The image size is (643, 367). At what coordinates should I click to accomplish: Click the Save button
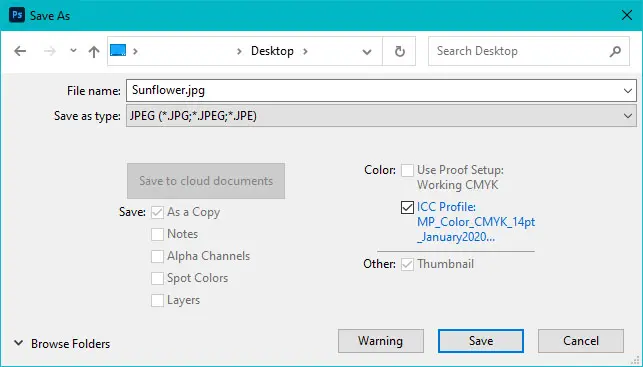click(481, 341)
